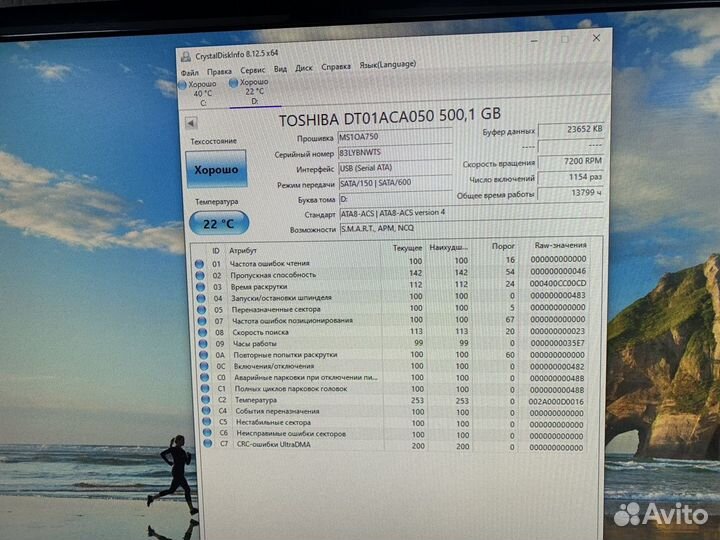The height and width of the screenshot is (540, 720).
Task: Select the row Время раскрутки
Action: coord(391,285)
